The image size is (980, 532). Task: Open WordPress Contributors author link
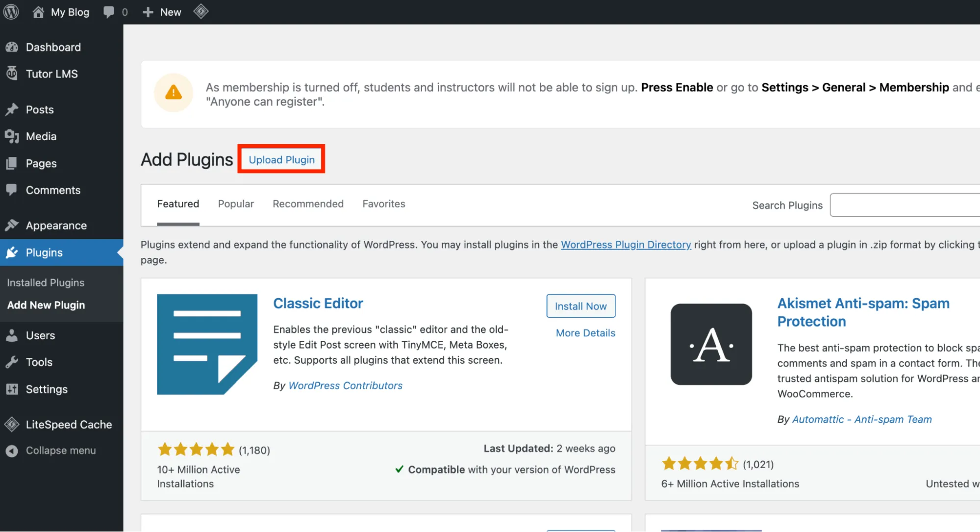click(345, 386)
